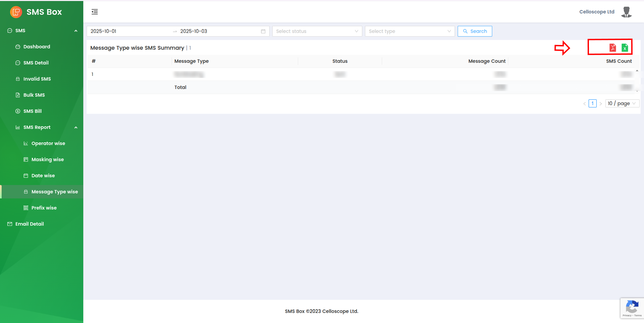Select page 1 in pagination
The height and width of the screenshot is (323, 644).
tap(592, 103)
